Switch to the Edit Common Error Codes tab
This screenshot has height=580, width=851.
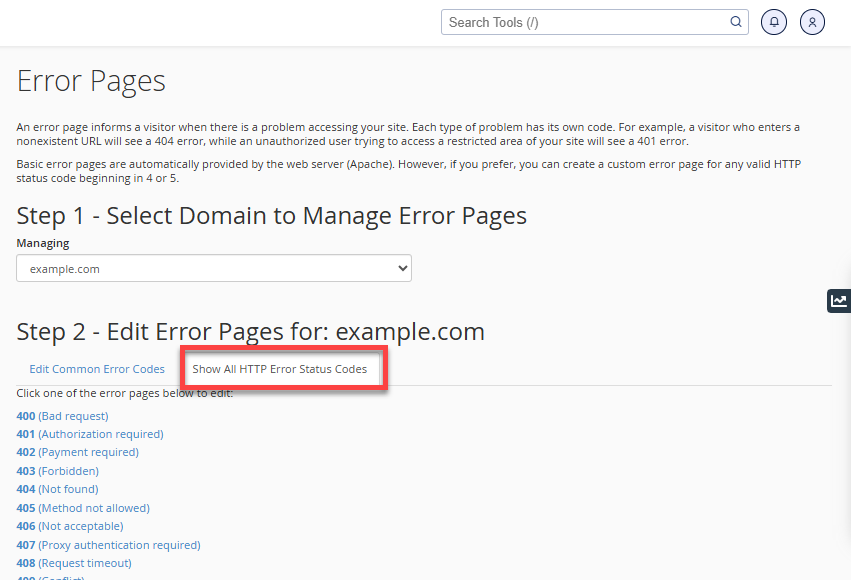96,368
